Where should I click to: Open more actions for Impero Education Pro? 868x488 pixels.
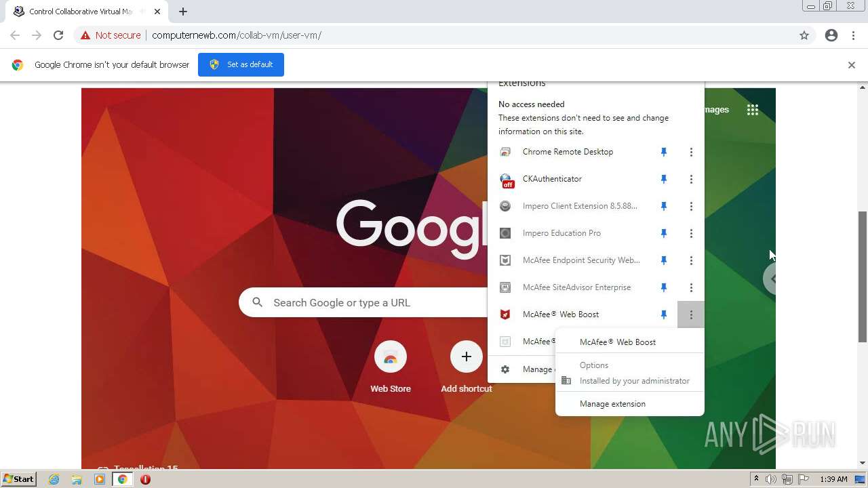click(691, 233)
